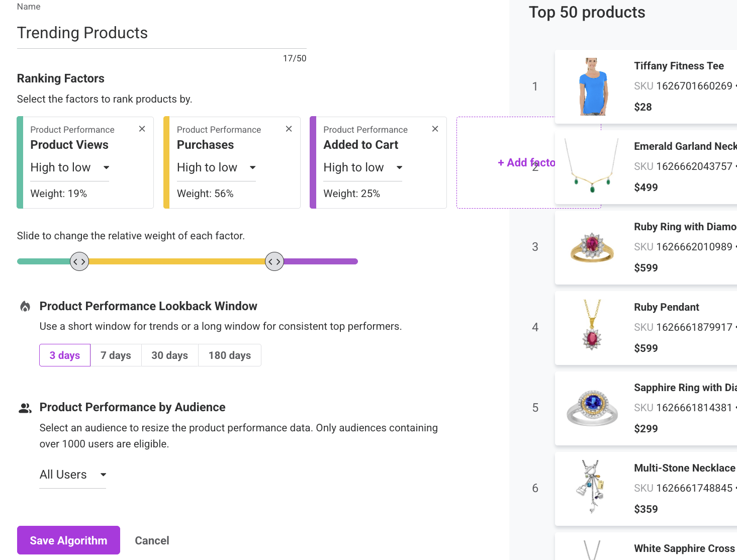Click the Trending Products name field

click(x=162, y=33)
